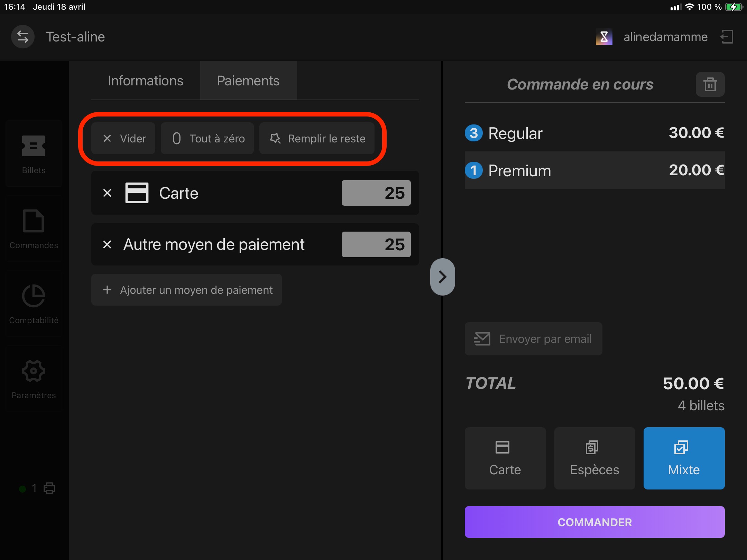Switch to the Paiements tab
The height and width of the screenshot is (560, 747).
[248, 81]
